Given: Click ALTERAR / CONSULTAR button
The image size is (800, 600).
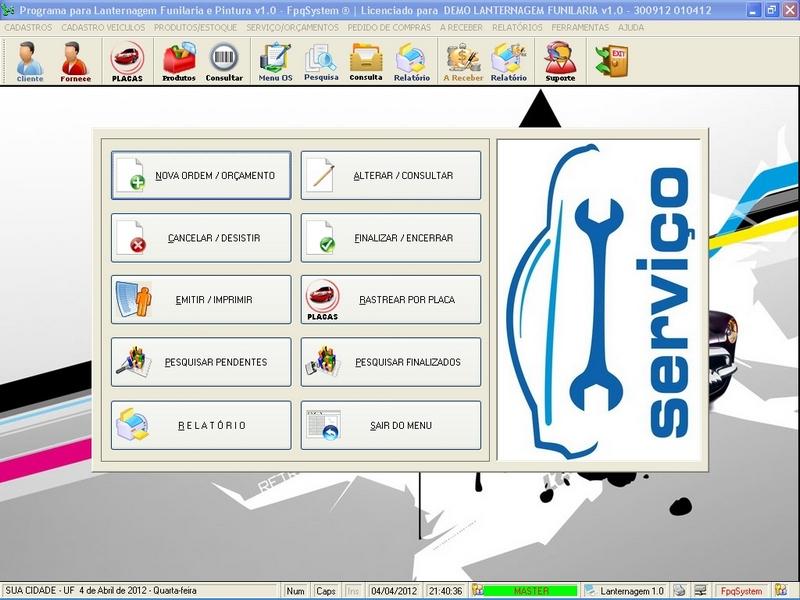Looking at the screenshot, I should click(x=391, y=175).
